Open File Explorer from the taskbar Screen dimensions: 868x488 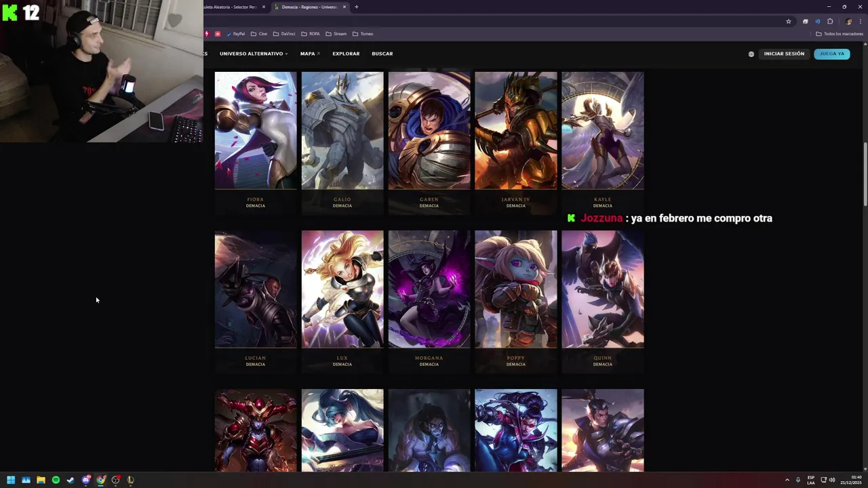pyautogui.click(x=41, y=480)
